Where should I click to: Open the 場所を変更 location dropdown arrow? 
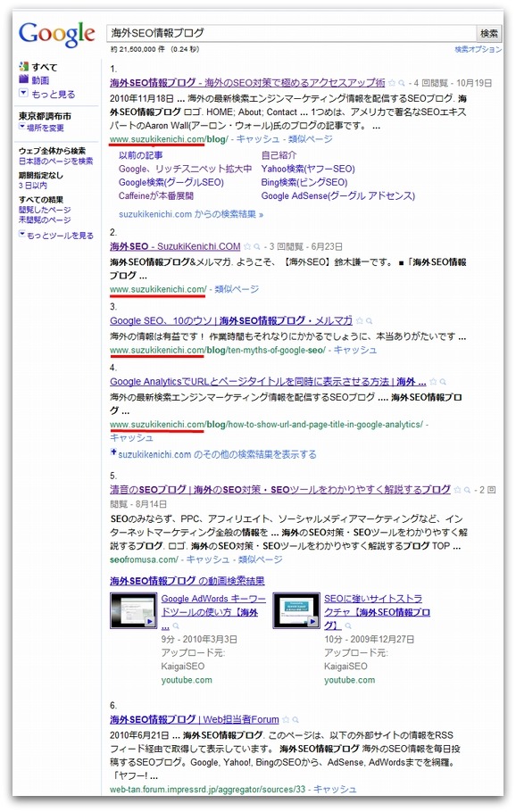click(x=21, y=127)
